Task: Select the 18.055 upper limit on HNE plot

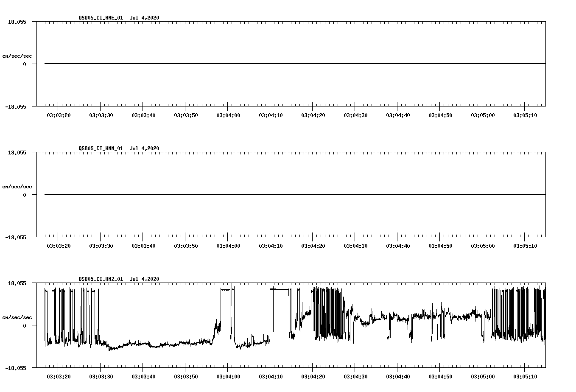Action: (x=17, y=22)
